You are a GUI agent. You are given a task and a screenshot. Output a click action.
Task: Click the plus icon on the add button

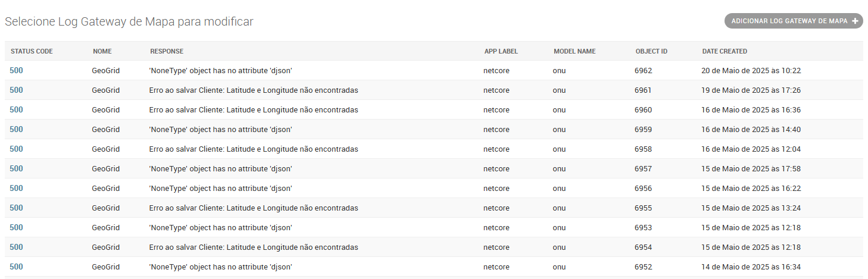(x=855, y=21)
